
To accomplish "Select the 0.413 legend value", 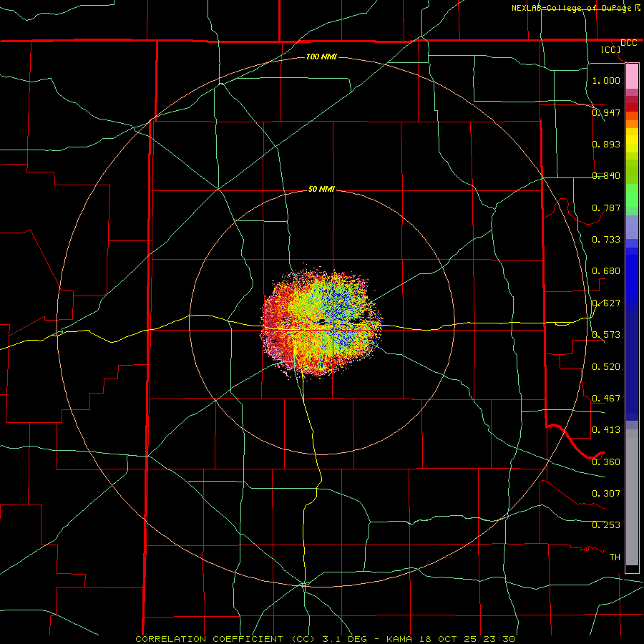I will pos(606,429).
